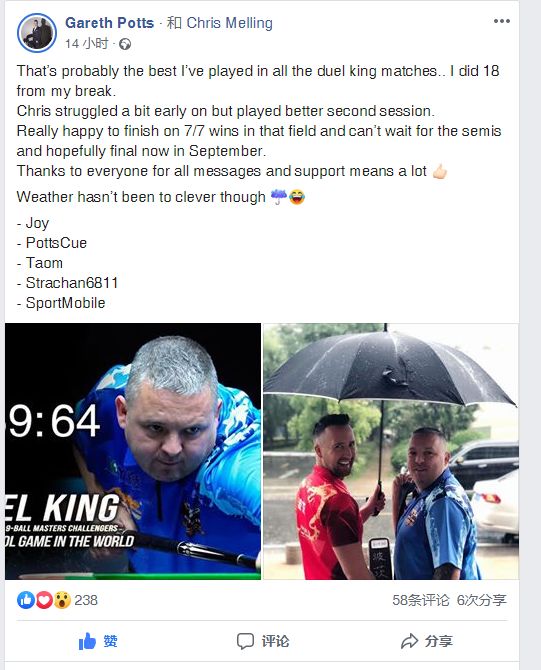Open Chris Melling profile link

click(229, 23)
